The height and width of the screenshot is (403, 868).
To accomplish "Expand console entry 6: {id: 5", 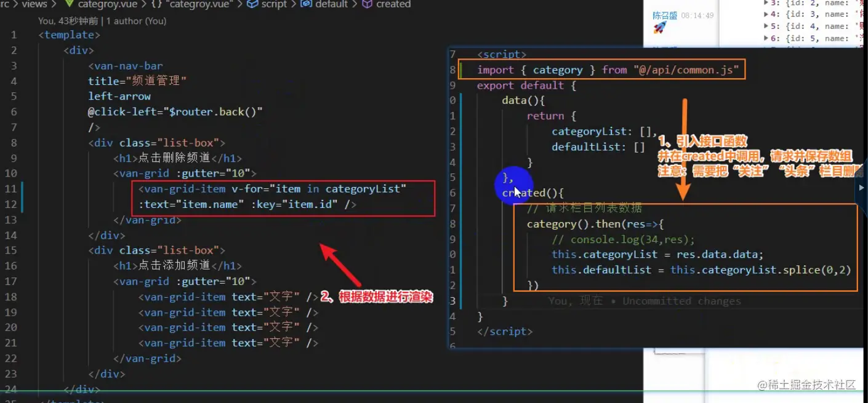I will (x=766, y=38).
